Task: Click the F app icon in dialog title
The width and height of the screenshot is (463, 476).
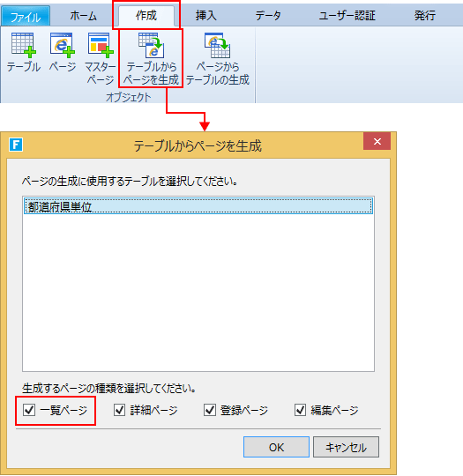Action: [16, 145]
